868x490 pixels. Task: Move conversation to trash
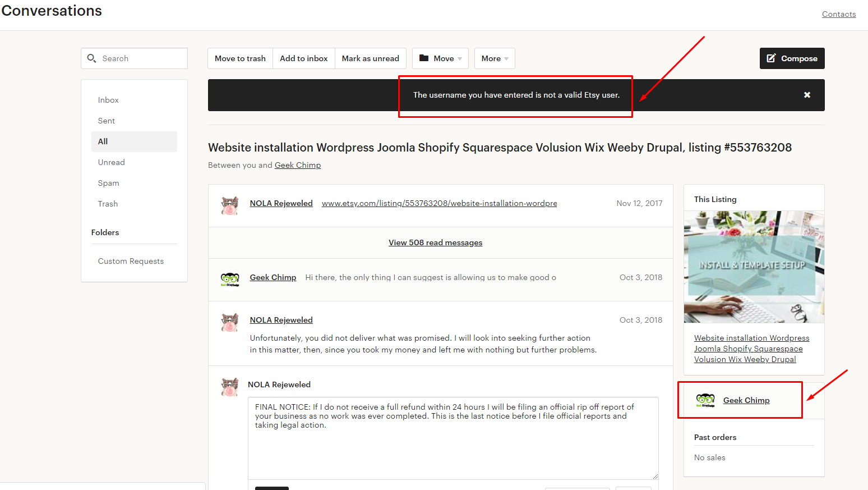pos(240,58)
